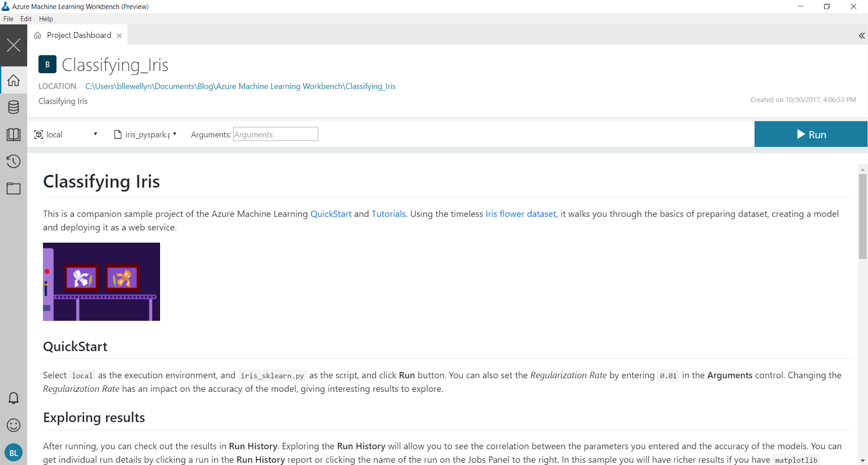This screenshot has width=868, height=465.
Task: Click the QuickStart section heading
Action: pyautogui.click(x=75, y=346)
